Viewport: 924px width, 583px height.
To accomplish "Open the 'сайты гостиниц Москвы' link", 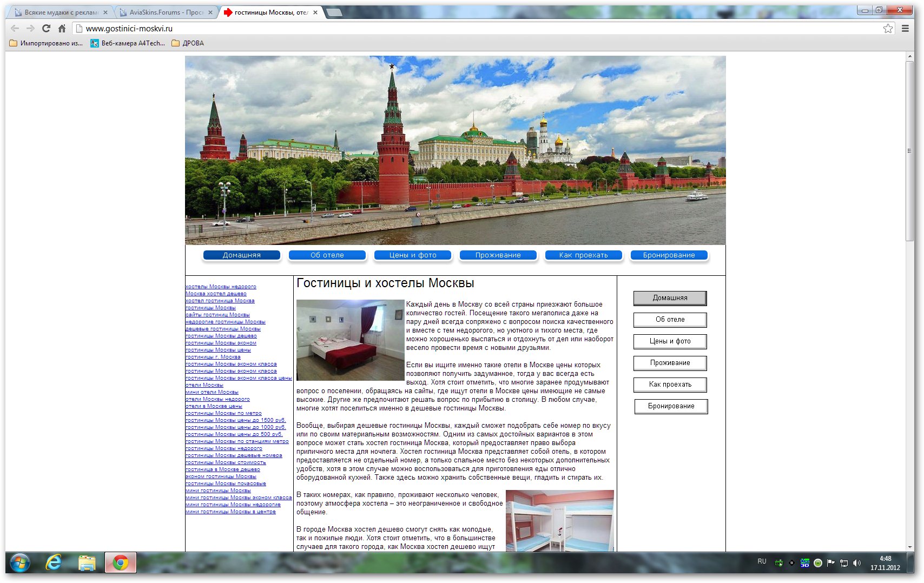I will coord(217,315).
